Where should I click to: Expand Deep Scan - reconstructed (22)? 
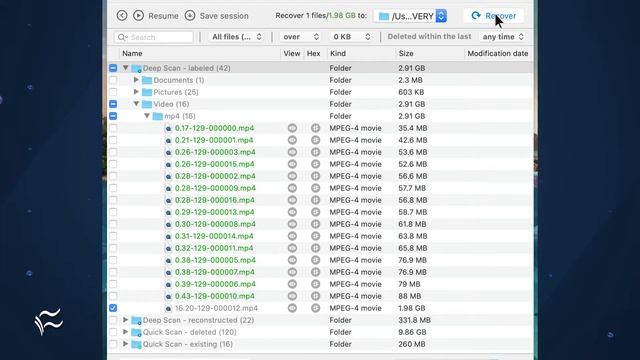click(x=126, y=320)
